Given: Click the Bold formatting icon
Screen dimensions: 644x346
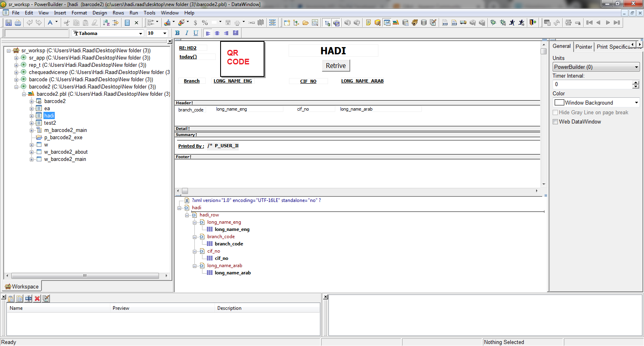Looking at the screenshot, I should 177,33.
